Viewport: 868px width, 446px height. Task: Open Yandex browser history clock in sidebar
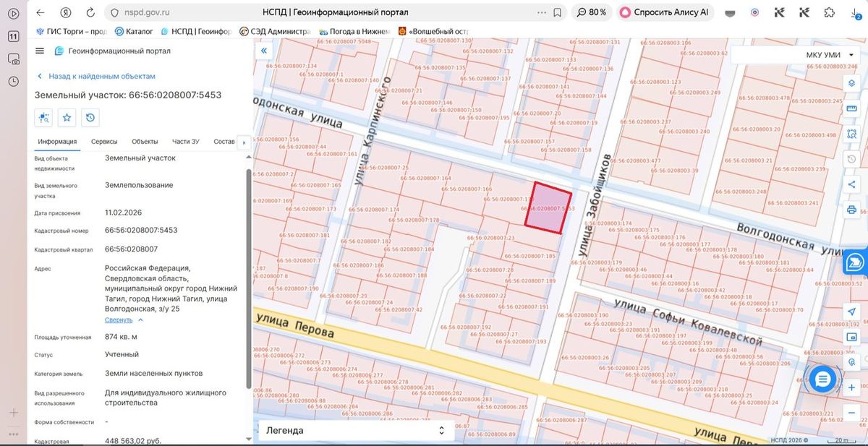click(13, 82)
